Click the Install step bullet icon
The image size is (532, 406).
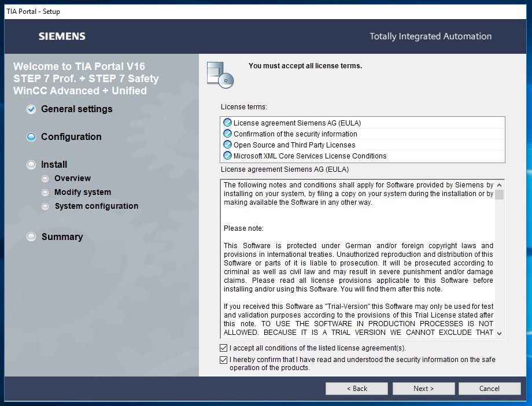[31, 165]
